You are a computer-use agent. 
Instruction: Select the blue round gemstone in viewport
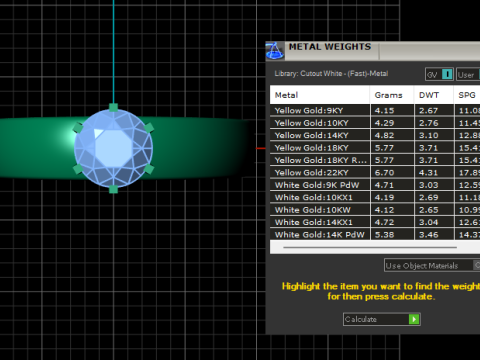coord(113,148)
